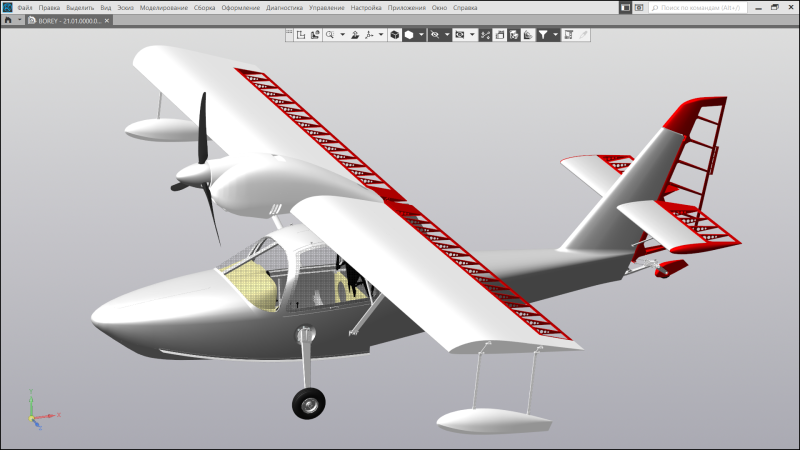Minimize the KOMPAS window
This screenshot has width=800, height=450.
759,8
